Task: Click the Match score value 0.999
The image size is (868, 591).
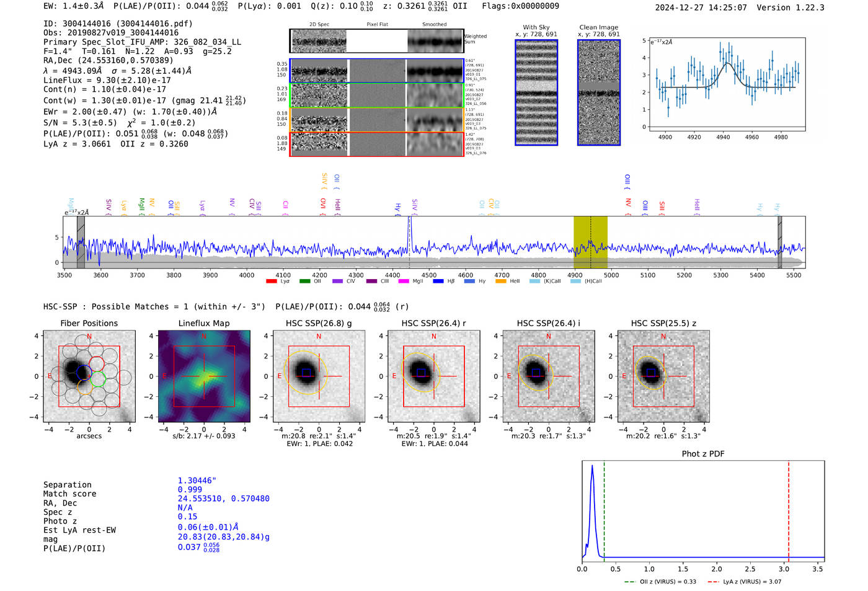Action: pos(190,489)
